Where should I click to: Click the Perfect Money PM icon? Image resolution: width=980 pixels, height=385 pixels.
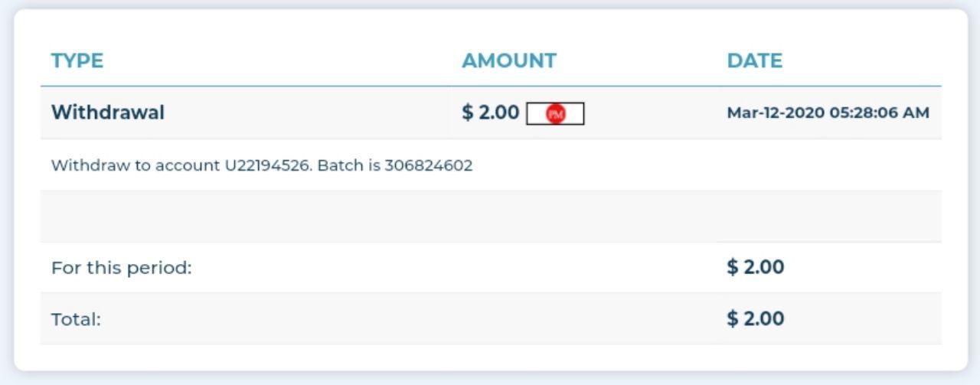[x=555, y=114]
